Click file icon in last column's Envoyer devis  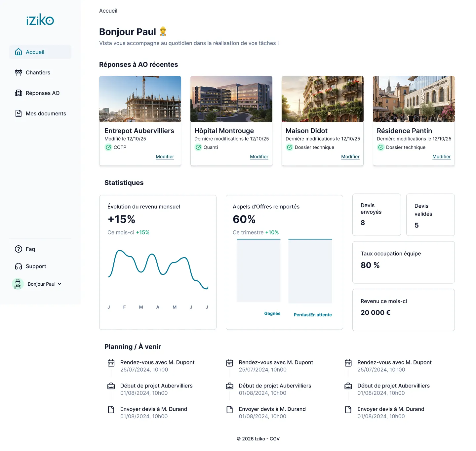coord(348,409)
